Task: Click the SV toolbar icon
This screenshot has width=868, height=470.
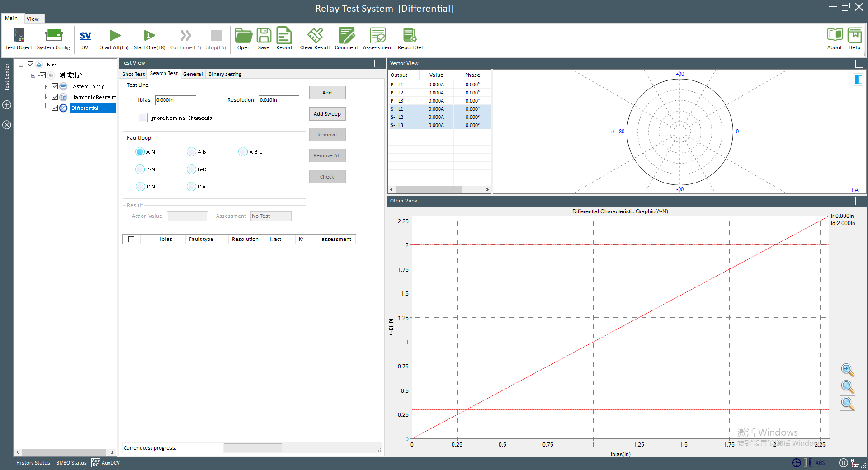Action: pyautogui.click(x=85, y=39)
